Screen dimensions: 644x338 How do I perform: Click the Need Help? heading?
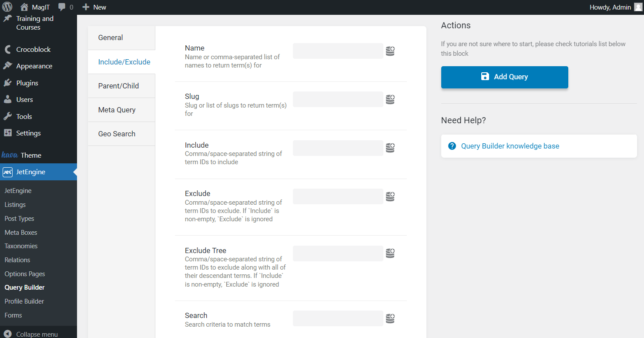coord(463,120)
